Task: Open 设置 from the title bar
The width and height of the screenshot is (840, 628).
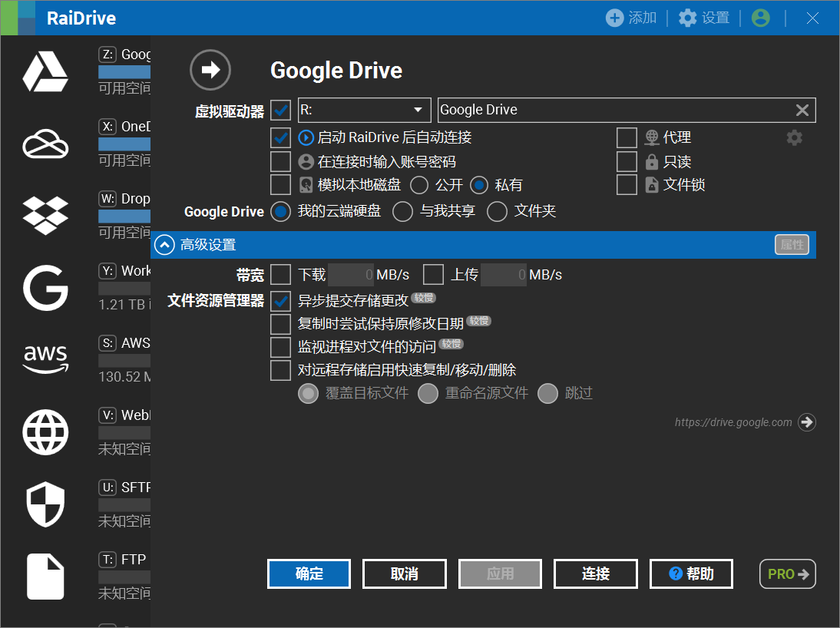Action: click(x=704, y=18)
